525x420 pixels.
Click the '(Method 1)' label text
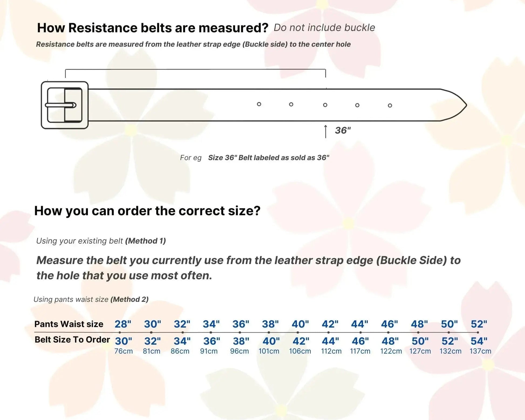coord(145,241)
